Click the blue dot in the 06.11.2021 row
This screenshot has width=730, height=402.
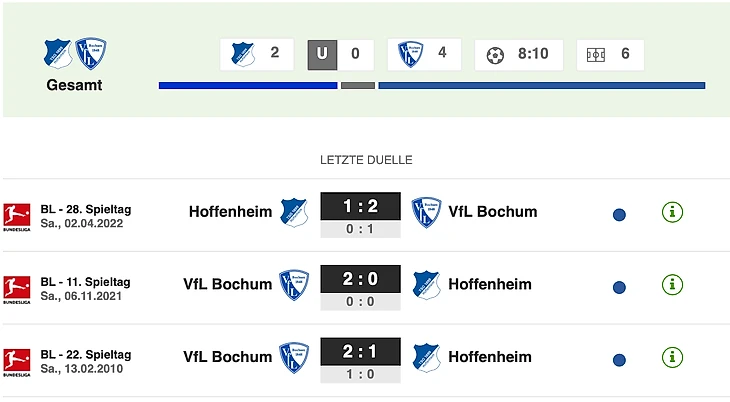(x=619, y=287)
